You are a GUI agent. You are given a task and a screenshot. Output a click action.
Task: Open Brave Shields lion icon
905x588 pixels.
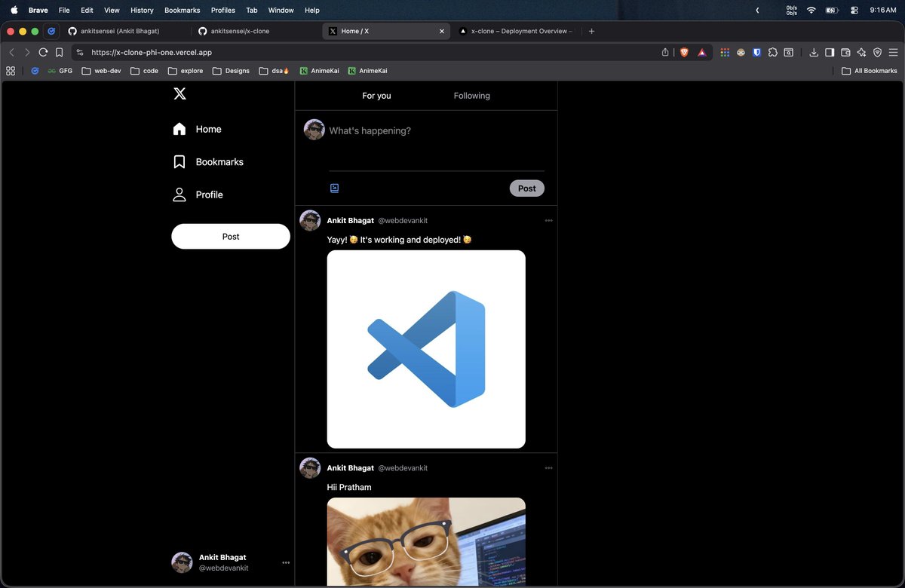pos(684,53)
